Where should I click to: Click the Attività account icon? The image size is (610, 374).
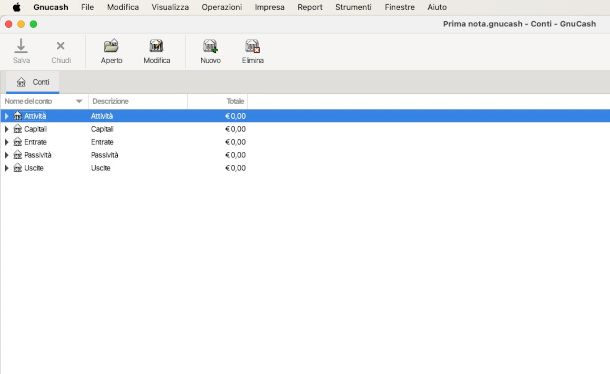point(18,116)
